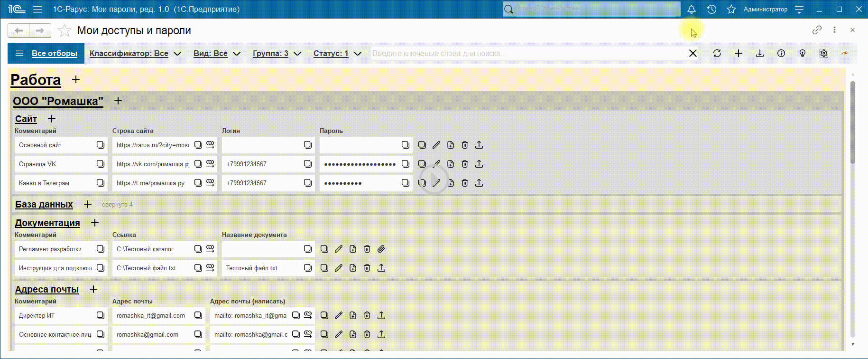
Task: Collapse the Документация section
Action: [x=47, y=223]
